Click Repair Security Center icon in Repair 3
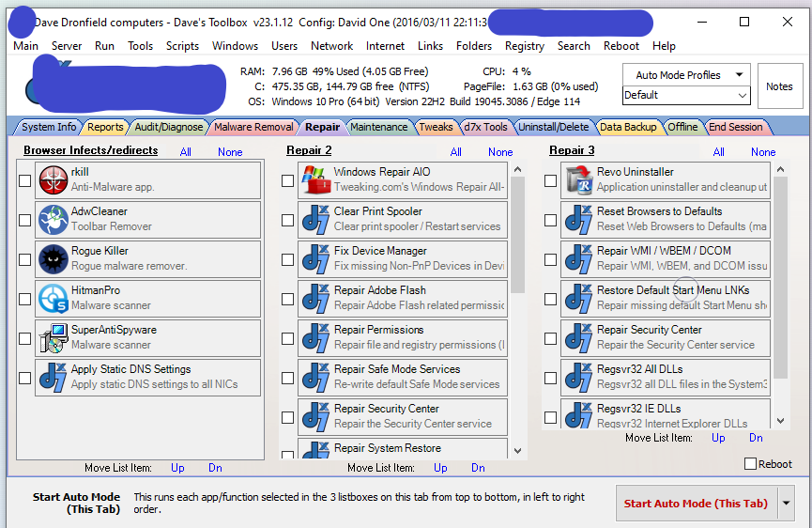The height and width of the screenshot is (528, 812). pos(579,337)
